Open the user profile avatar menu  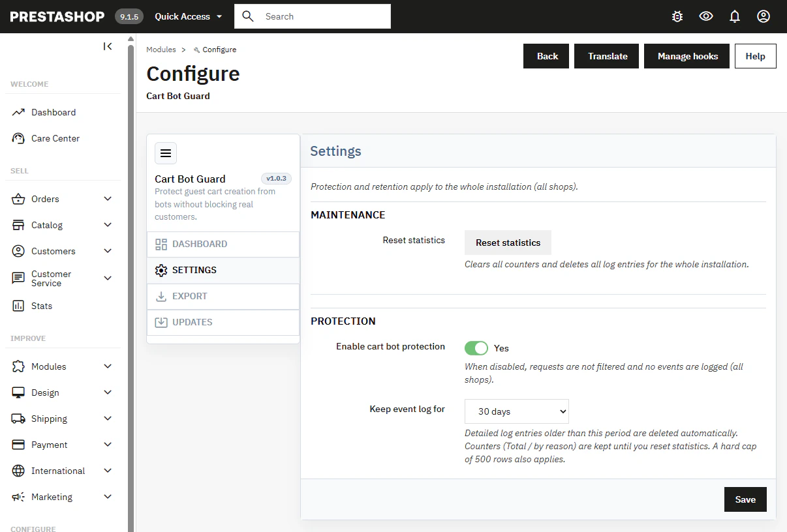point(764,16)
